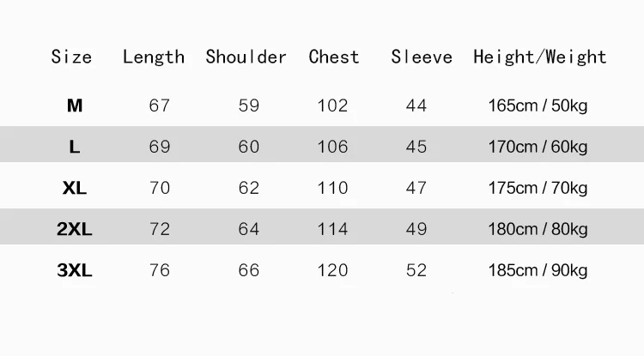Click the Height/Weight column header
The image size is (644, 356).
pyautogui.click(x=540, y=57)
